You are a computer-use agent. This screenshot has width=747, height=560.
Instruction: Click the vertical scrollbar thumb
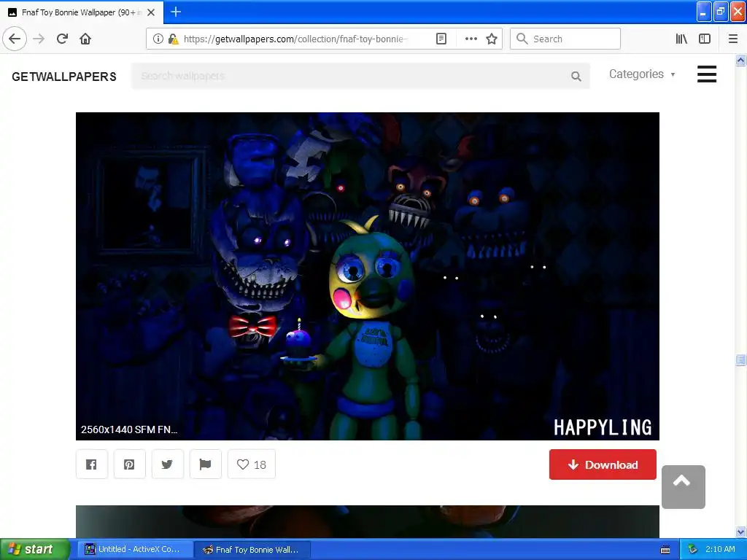[x=740, y=360]
